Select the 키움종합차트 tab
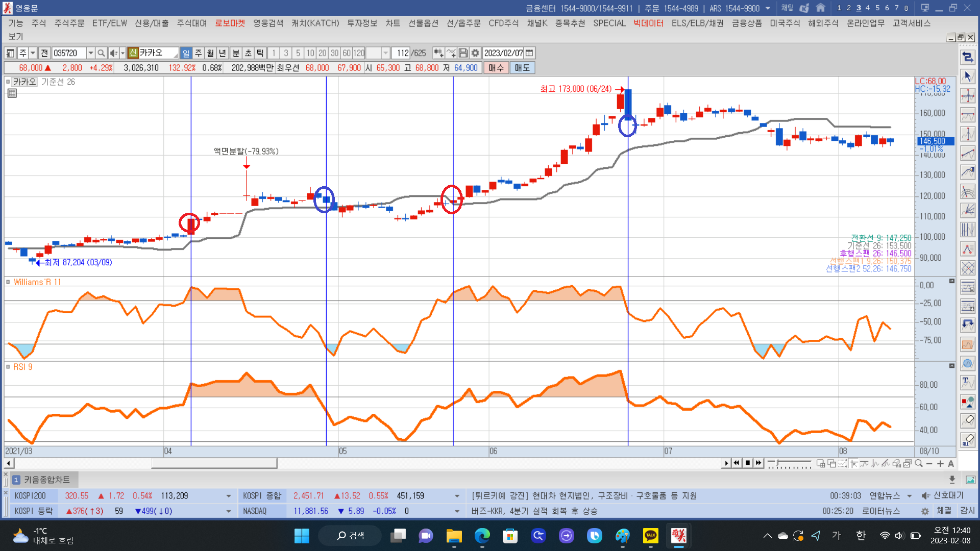 [x=46, y=480]
